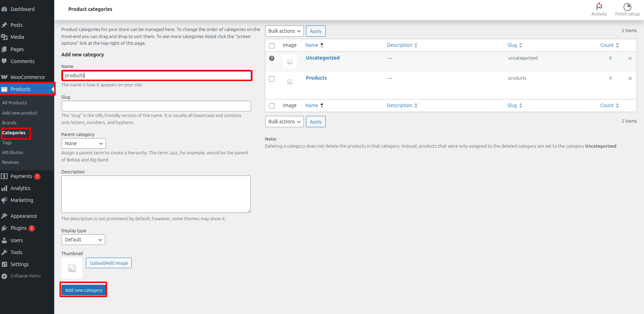Open the top Bulk actions dropdown
This screenshot has height=314, width=644.
(x=284, y=31)
